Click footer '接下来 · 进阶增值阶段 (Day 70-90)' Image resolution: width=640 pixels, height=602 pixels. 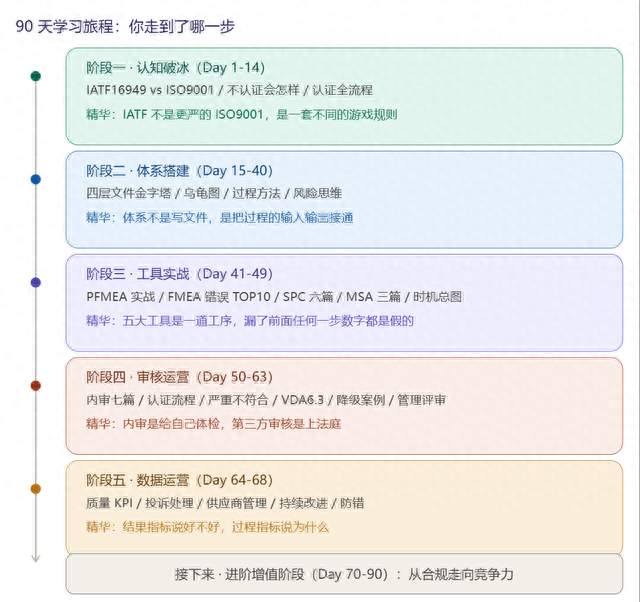[281, 575]
